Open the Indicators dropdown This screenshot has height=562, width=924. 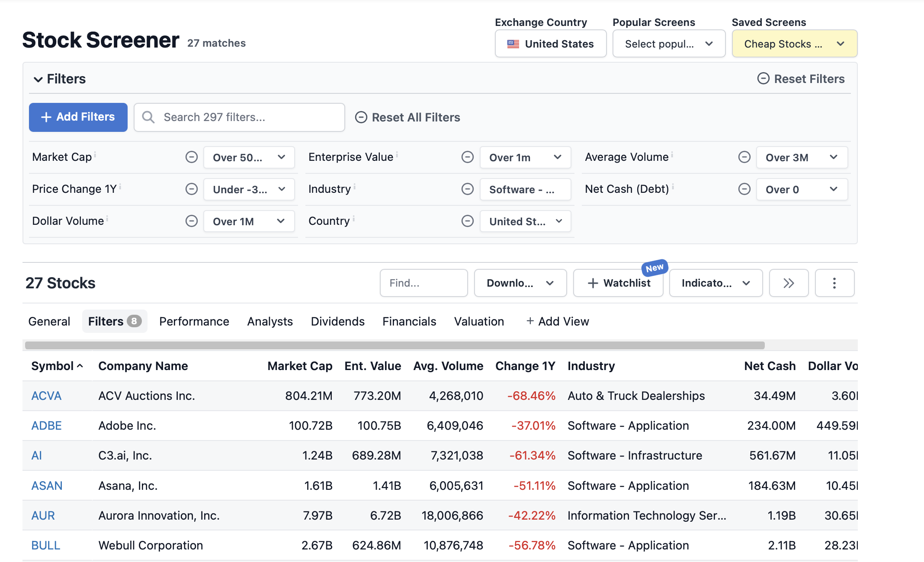(715, 283)
